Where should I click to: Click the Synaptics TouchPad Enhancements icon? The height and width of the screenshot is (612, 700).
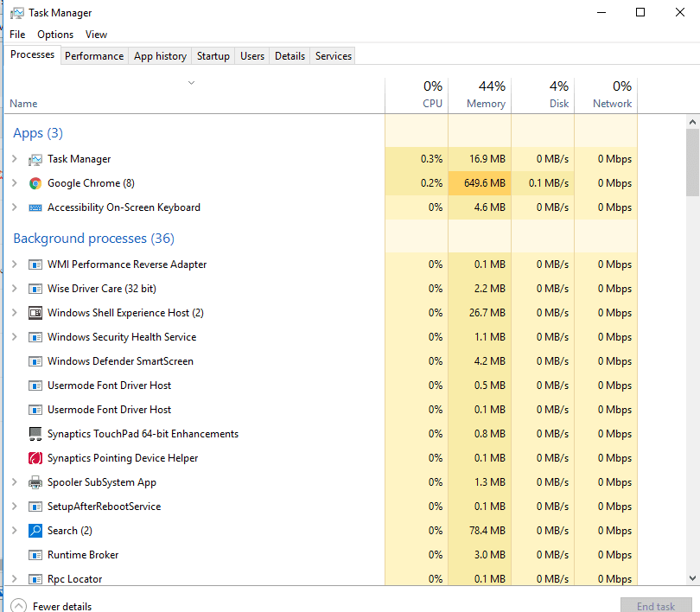coord(35,434)
